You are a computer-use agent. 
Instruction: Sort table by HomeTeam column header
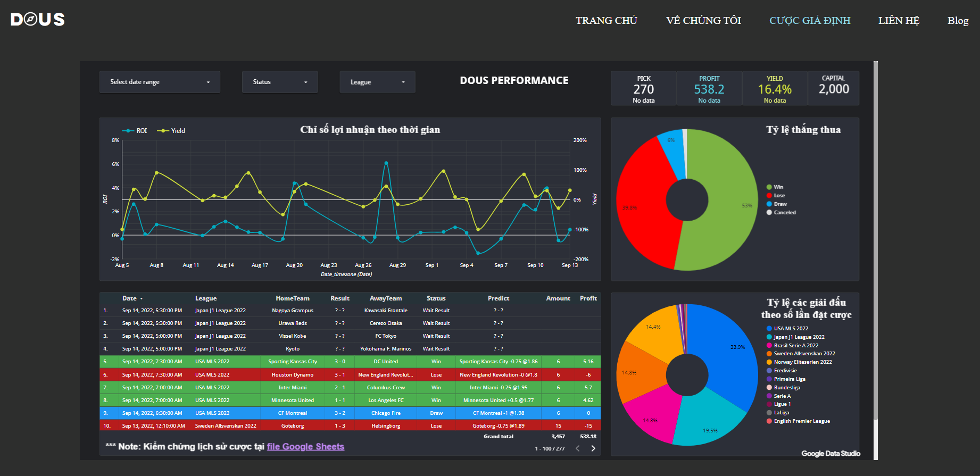click(293, 298)
